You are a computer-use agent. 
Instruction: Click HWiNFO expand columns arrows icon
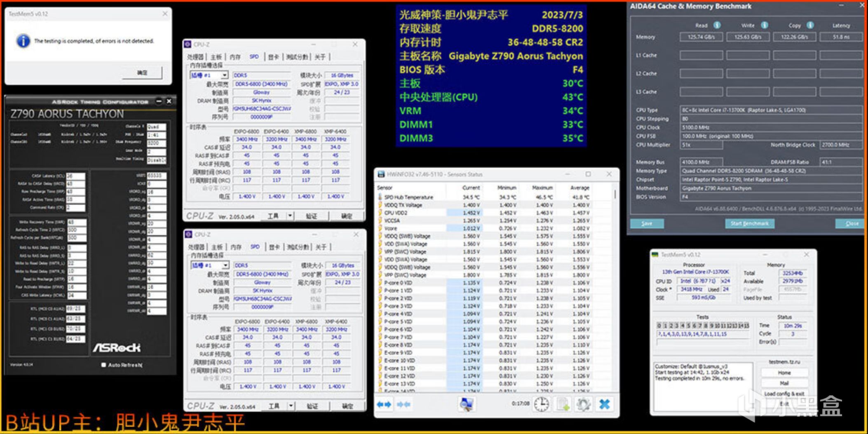[384, 405]
